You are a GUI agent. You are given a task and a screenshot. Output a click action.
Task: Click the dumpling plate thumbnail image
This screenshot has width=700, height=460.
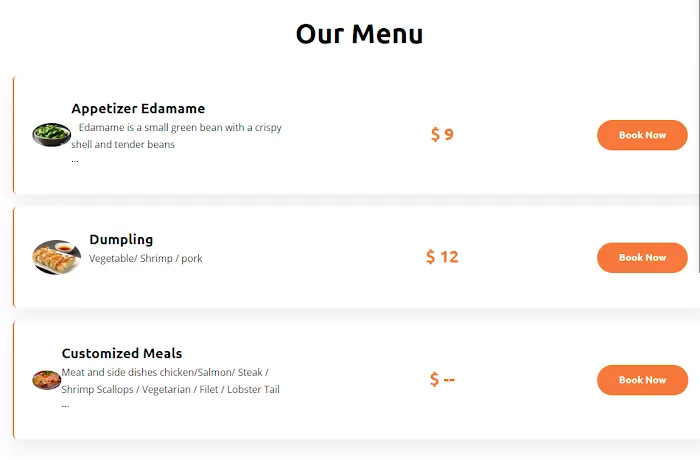56,257
